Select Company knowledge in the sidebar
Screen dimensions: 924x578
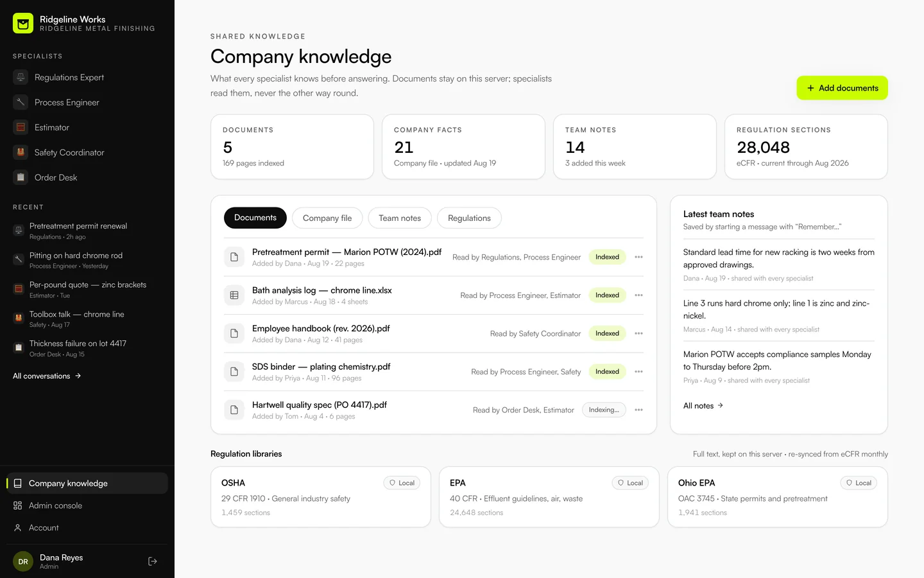[x=87, y=483]
